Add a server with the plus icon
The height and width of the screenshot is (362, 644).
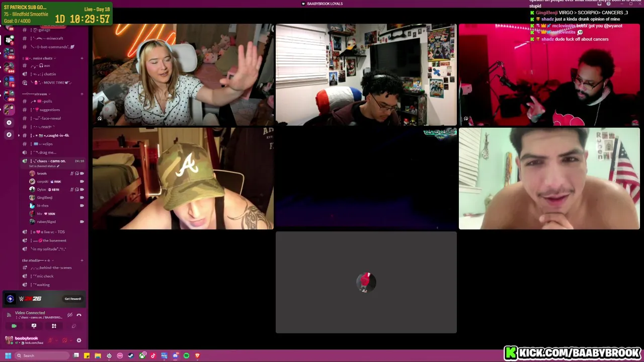(x=9, y=122)
